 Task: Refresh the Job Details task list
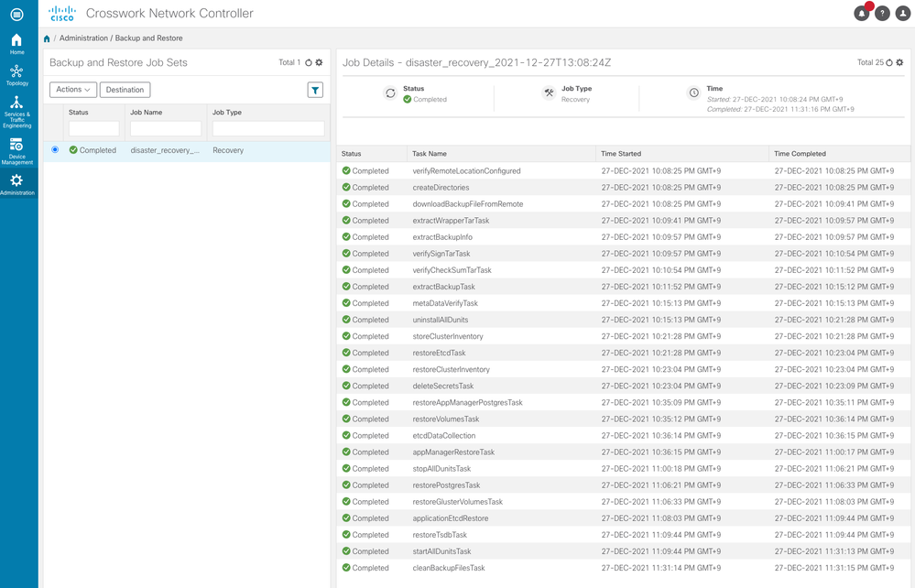889,62
